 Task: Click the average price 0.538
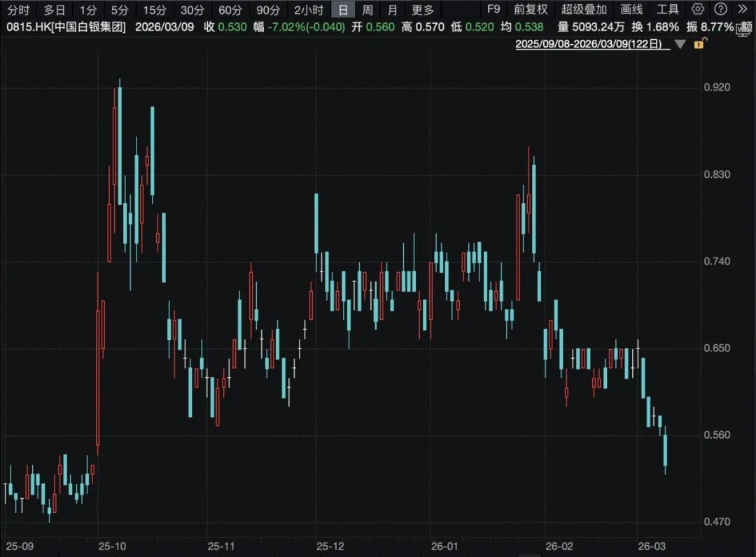point(529,27)
